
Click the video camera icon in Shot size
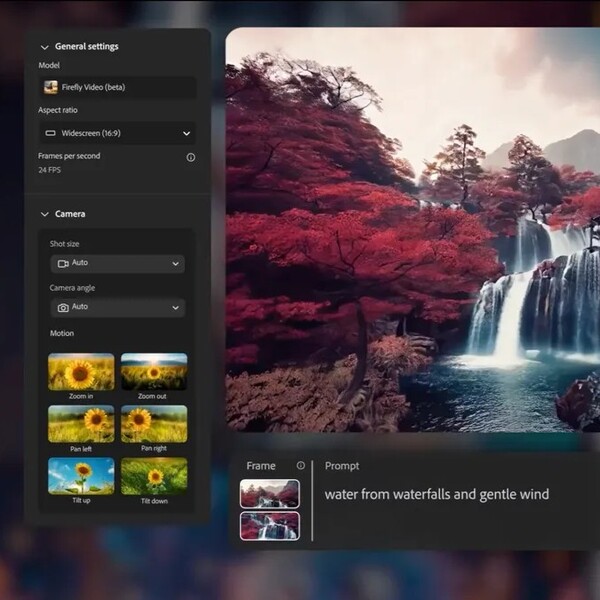click(x=63, y=263)
